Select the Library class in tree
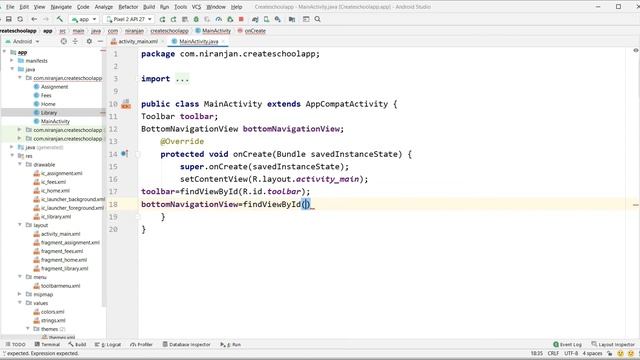 tap(49, 113)
